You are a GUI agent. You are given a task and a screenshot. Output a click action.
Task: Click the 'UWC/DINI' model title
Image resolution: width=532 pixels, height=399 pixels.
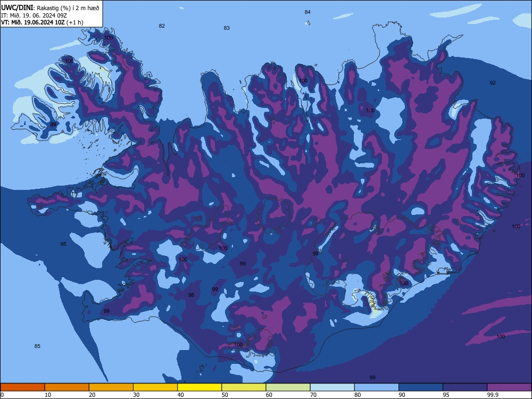click(x=17, y=8)
